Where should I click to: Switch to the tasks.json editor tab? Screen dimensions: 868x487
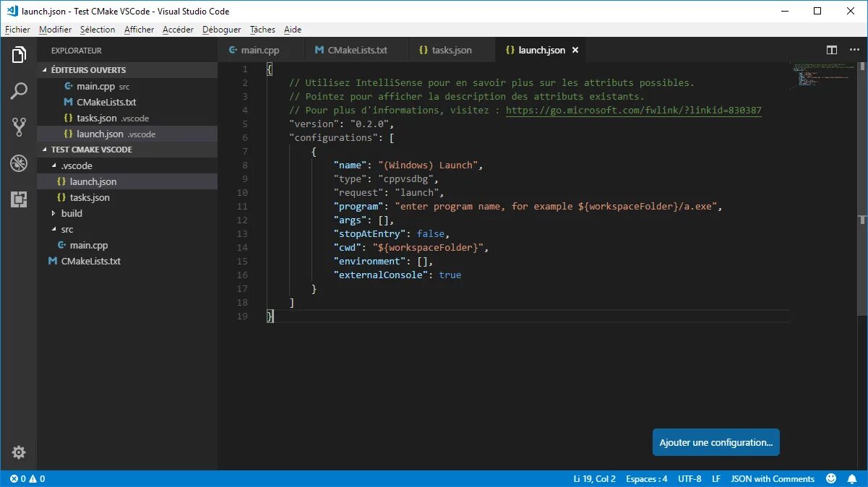click(452, 50)
